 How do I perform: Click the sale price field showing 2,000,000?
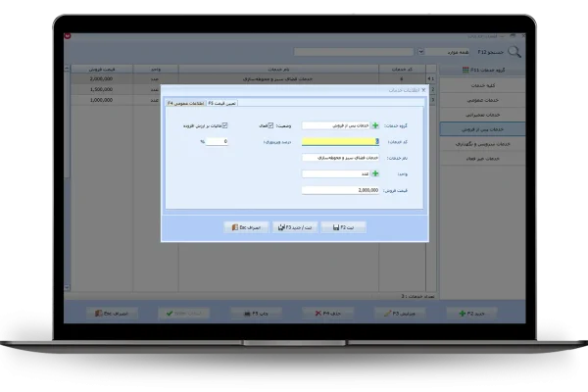point(341,190)
